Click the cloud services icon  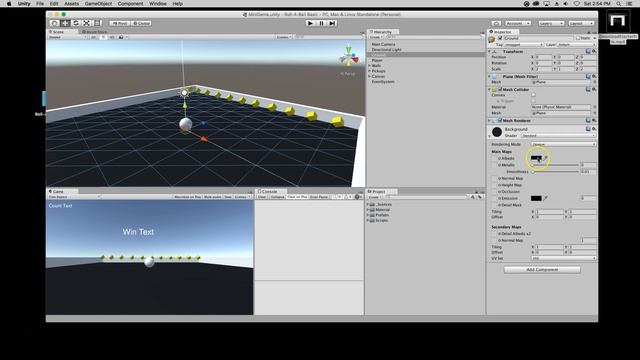(496, 23)
